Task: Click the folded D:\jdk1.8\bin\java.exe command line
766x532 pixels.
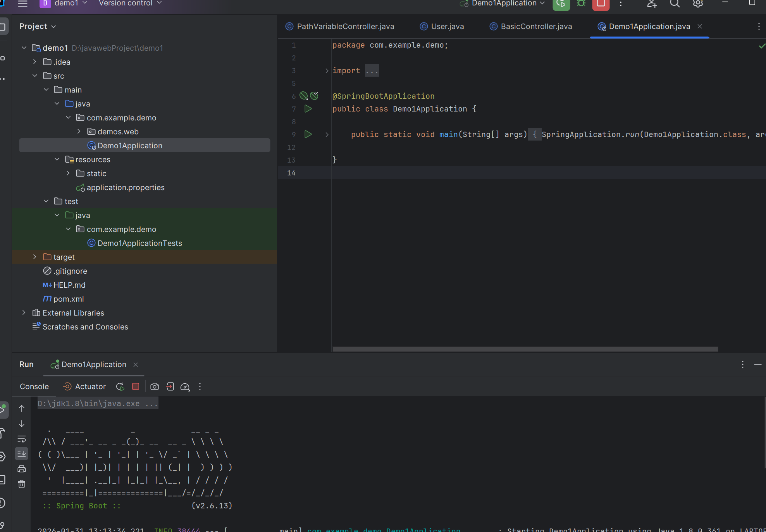Action: point(98,403)
